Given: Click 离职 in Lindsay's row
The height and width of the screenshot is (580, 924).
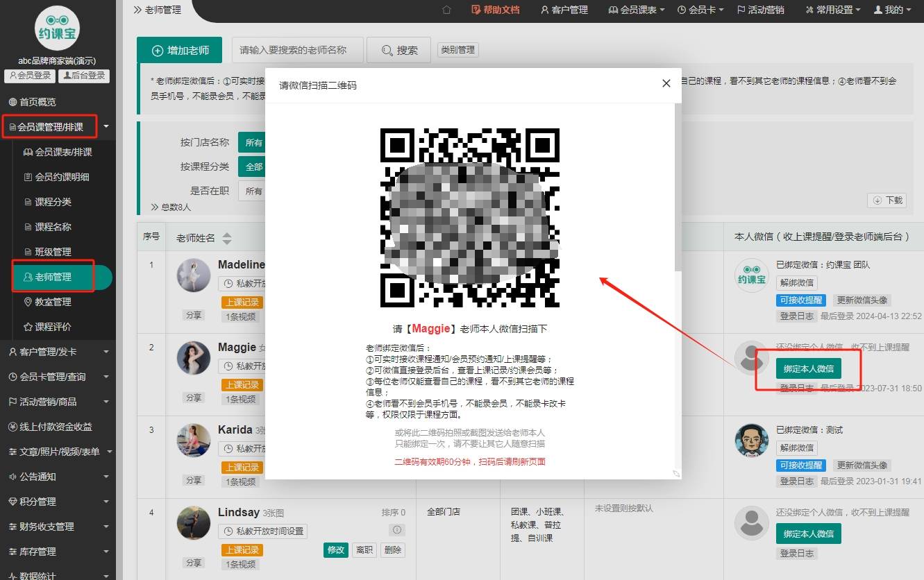Looking at the screenshot, I should point(364,549).
